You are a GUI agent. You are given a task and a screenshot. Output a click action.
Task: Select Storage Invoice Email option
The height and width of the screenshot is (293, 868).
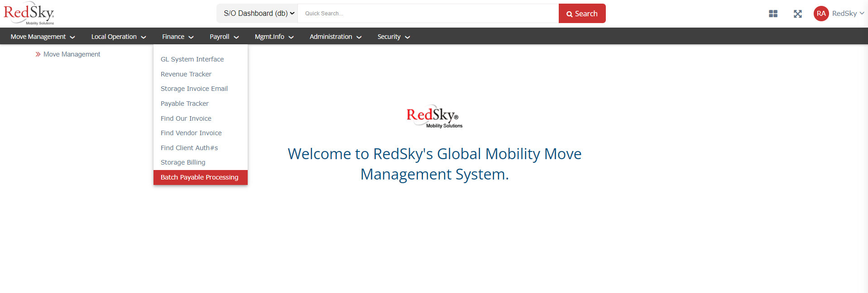point(201,89)
